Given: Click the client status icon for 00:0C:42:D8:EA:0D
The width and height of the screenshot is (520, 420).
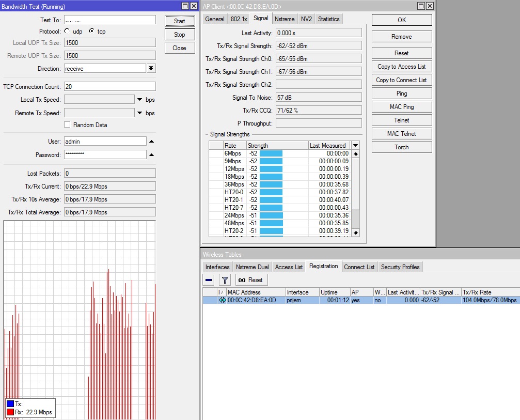Looking at the screenshot, I should click(222, 300).
